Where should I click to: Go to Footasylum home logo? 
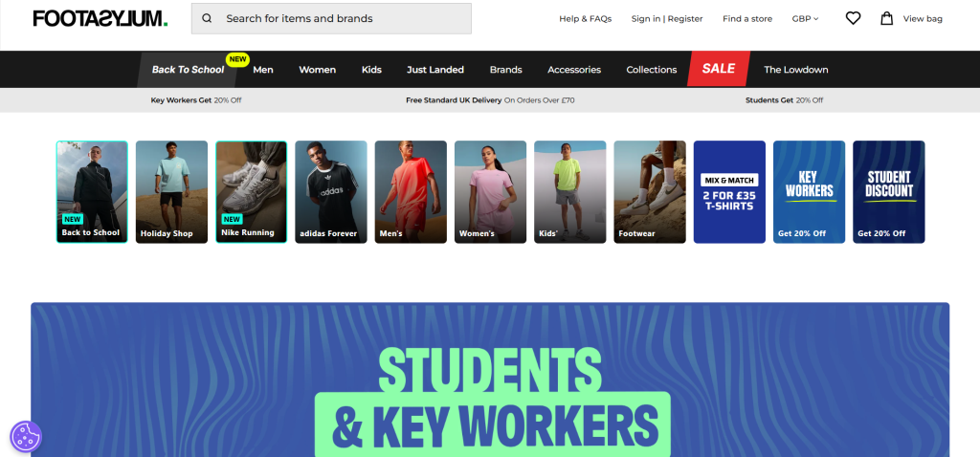[100, 19]
